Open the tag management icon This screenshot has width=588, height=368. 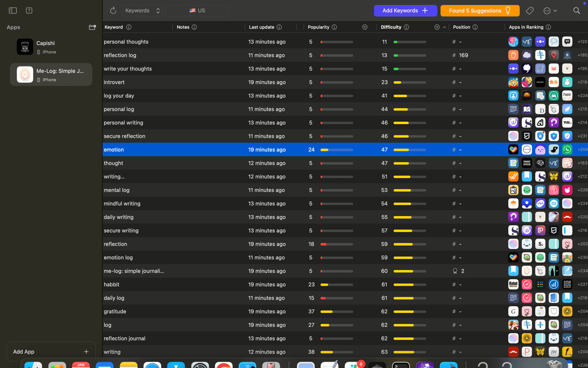(530, 11)
